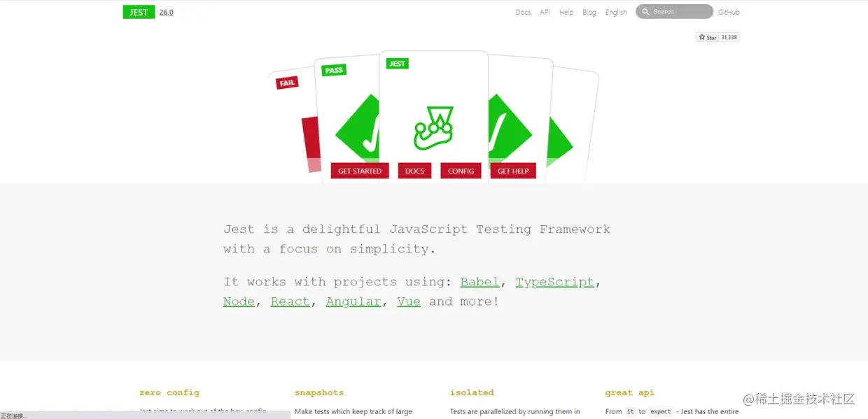
Task: Click the star icon in Star button
Action: click(702, 37)
